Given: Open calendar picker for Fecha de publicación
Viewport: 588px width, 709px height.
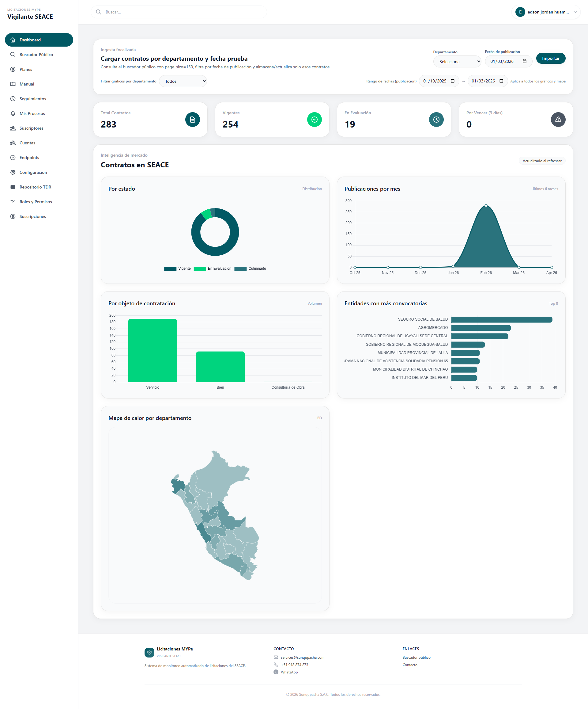Looking at the screenshot, I should pyautogui.click(x=524, y=61).
